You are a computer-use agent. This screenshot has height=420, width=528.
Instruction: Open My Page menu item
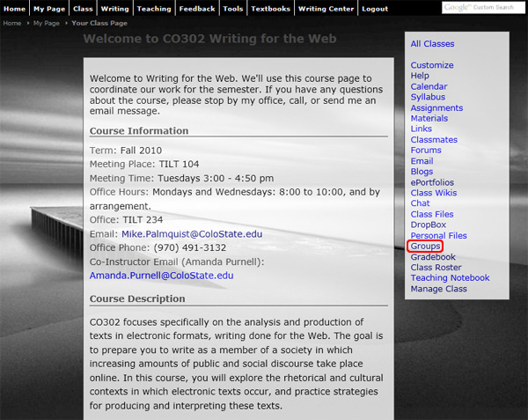49,9
